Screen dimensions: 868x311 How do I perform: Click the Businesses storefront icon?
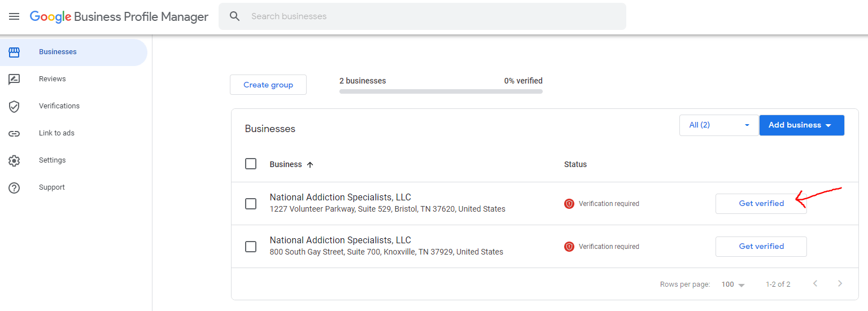coord(14,52)
